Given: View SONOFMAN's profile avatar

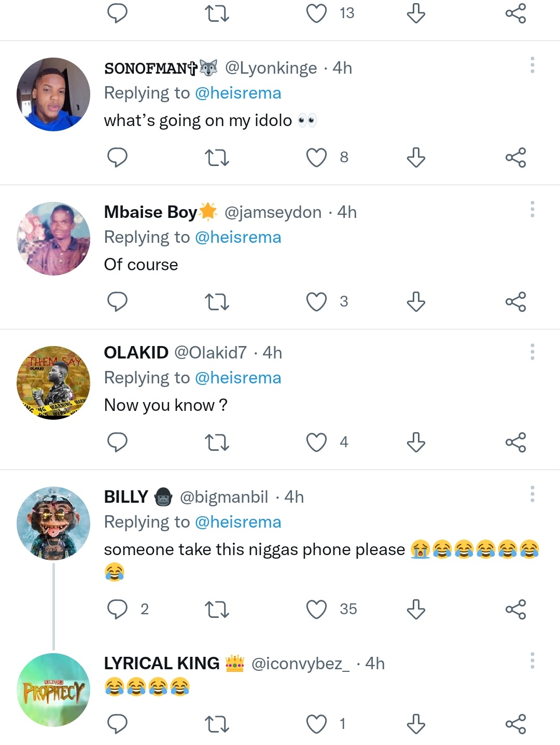Looking at the screenshot, I should 53,94.
